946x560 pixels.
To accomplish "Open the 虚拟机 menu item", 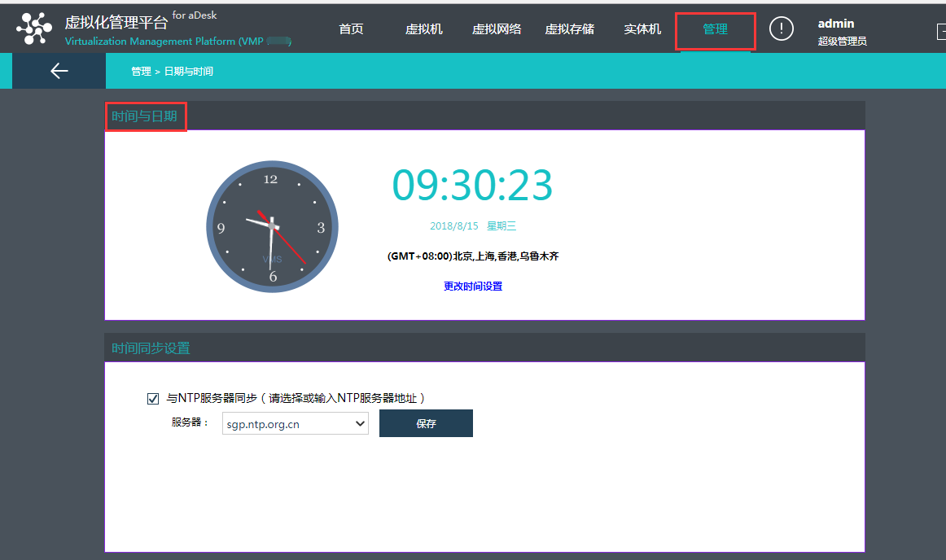I will tap(423, 28).
